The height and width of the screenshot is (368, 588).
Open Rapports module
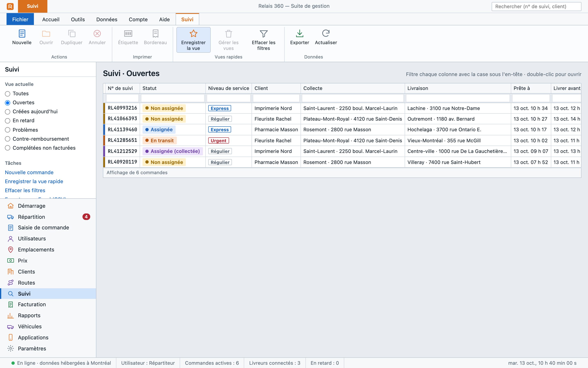[x=48, y=315]
